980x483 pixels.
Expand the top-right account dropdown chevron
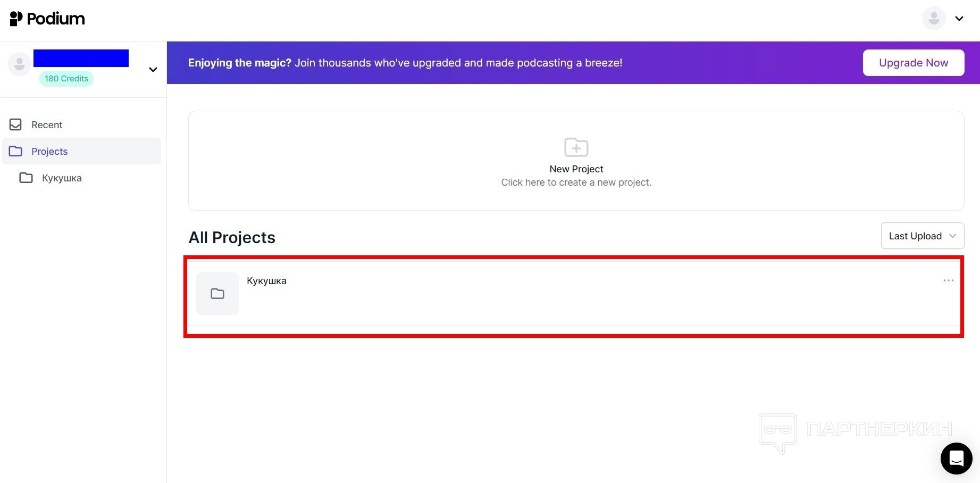point(959,19)
